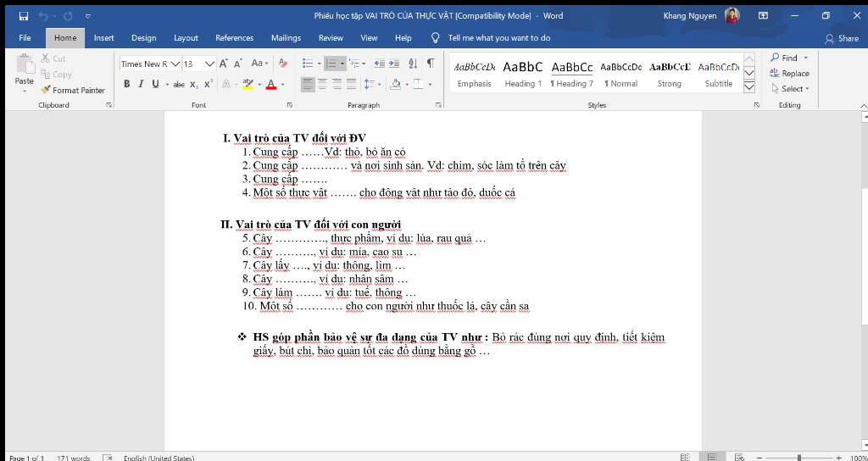This screenshot has width=868, height=461.
Task: Click Copy in the Clipboard group
Action: pyautogui.click(x=56, y=75)
